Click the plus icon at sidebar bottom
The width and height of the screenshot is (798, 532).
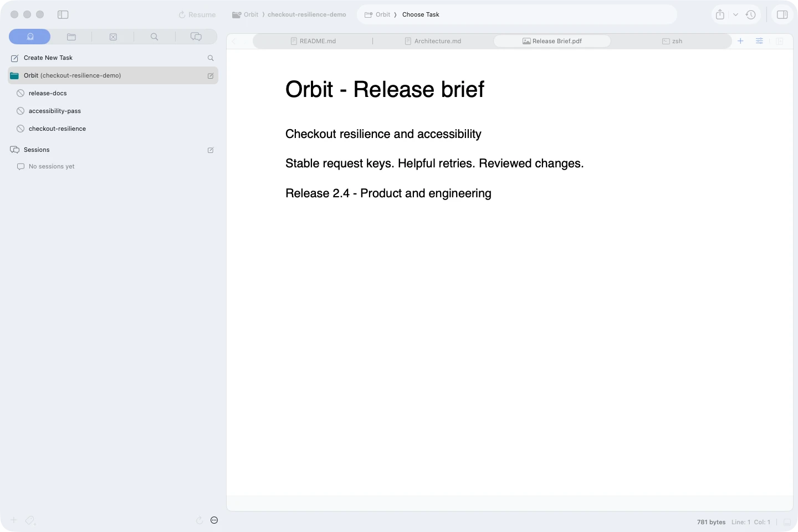14,520
